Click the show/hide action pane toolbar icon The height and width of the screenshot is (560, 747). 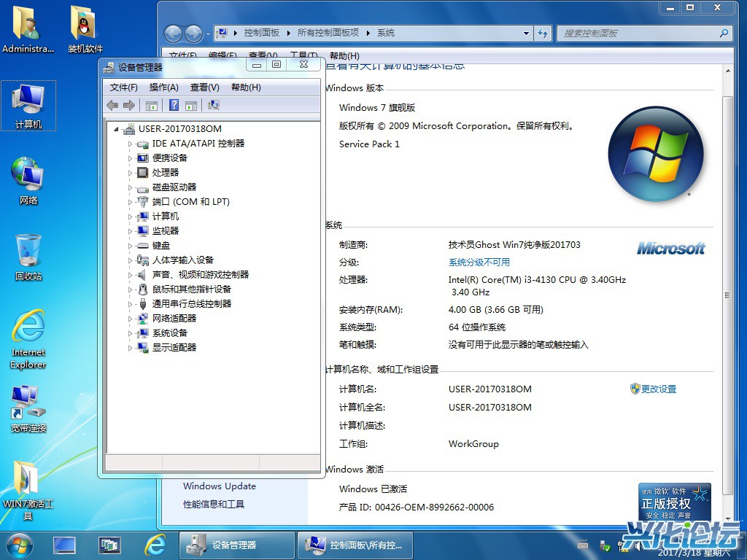point(191,106)
